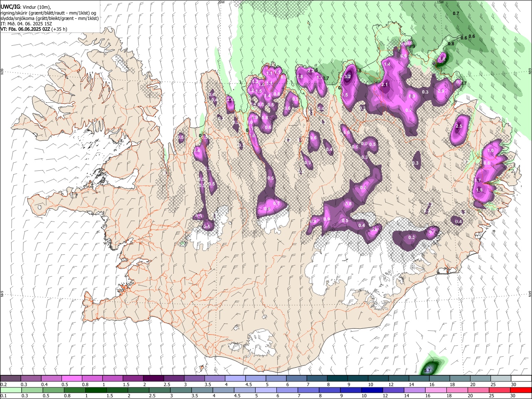532x399 pixels.
Task: Pick the grey-teal 16–18 mm snow swatch
Action: coord(440,379)
